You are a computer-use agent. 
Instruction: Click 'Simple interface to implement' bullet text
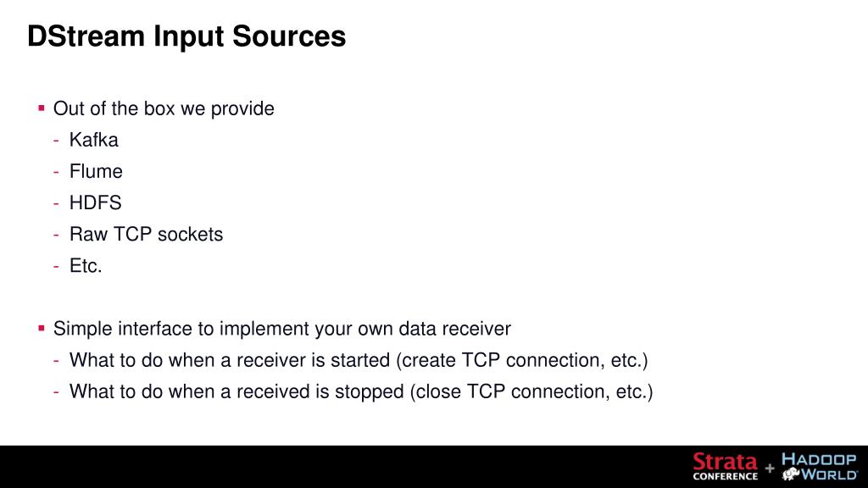tap(281, 330)
